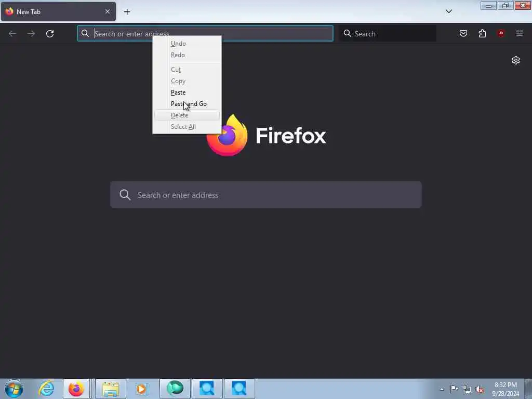Click the network tray icon
The image size is (532, 399).
click(467, 389)
